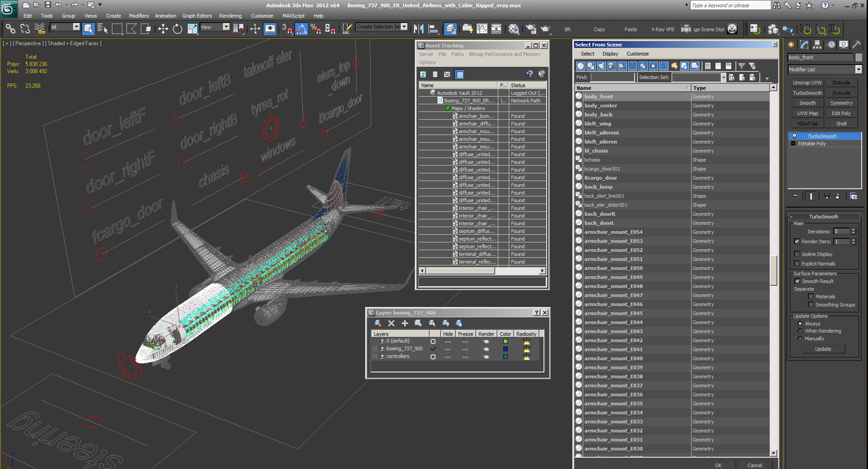Switch to the Create command panel

pos(791,45)
